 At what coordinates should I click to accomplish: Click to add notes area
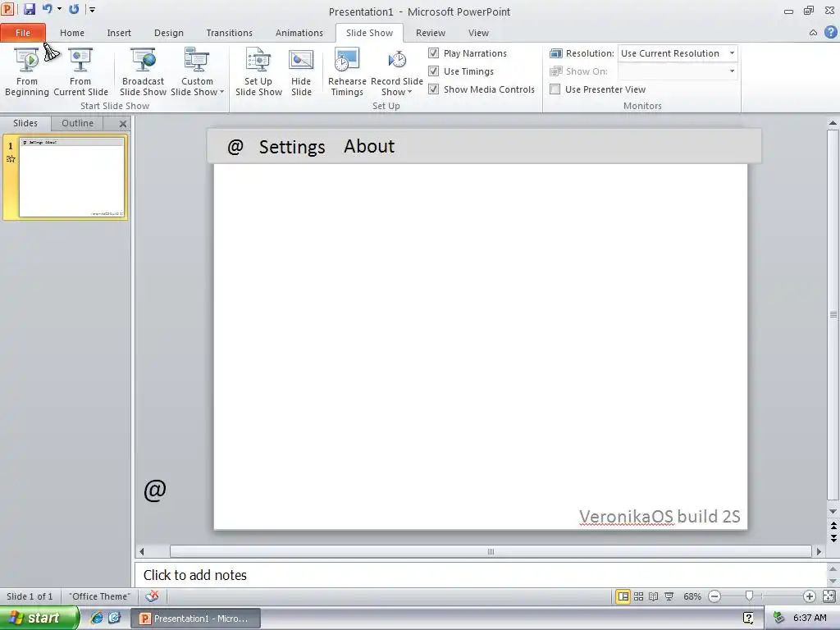pos(479,575)
